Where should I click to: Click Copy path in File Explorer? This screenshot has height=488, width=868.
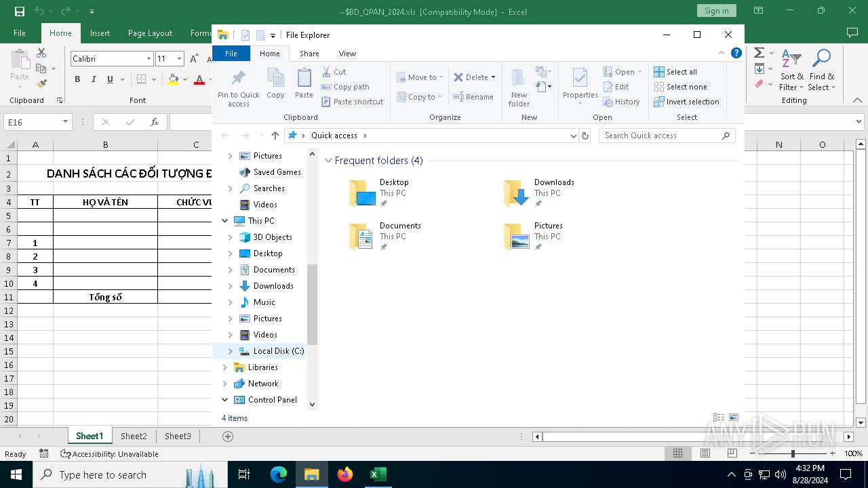(x=345, y=87)
